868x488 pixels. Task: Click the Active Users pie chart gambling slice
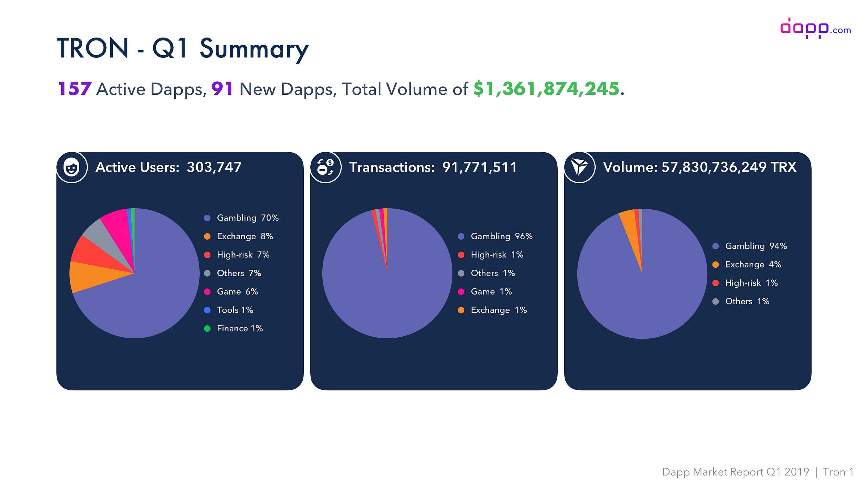tap(156, 289)
